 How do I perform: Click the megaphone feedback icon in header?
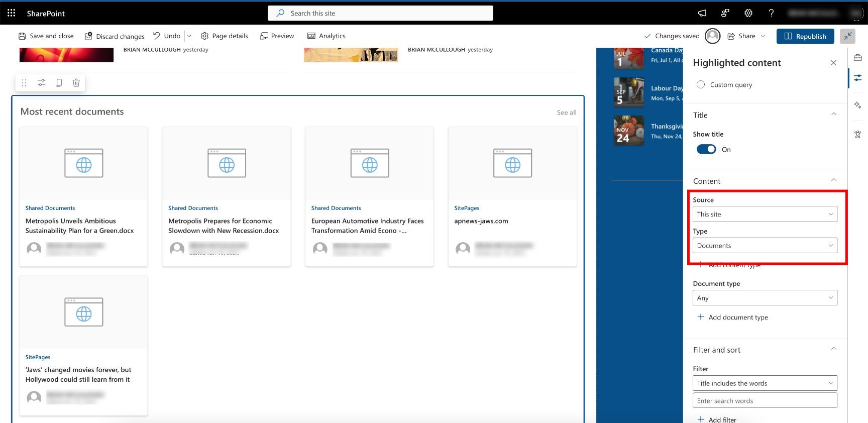coord(702,13)
